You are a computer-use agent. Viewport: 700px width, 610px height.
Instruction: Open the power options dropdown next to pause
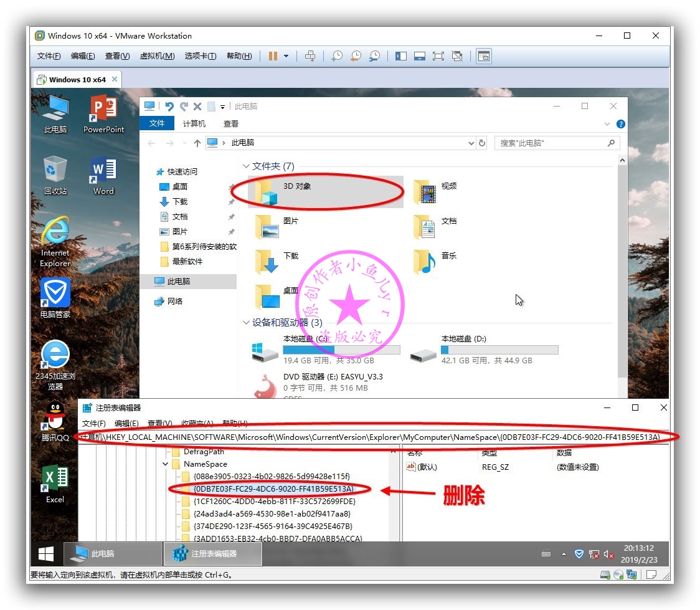[x=286, y=56]
